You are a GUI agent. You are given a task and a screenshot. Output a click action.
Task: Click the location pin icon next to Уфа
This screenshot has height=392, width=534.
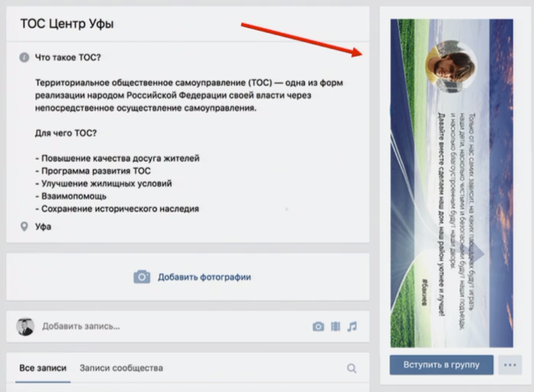pos(24,226)
